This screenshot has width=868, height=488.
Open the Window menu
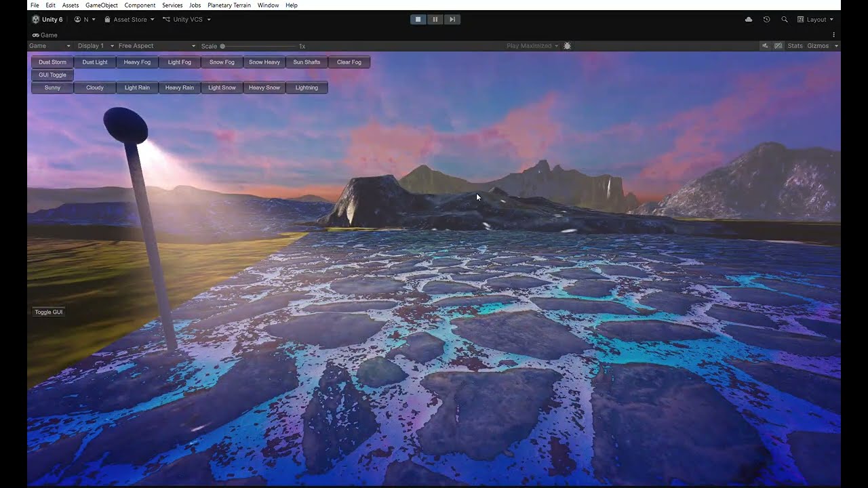(268, 5)
